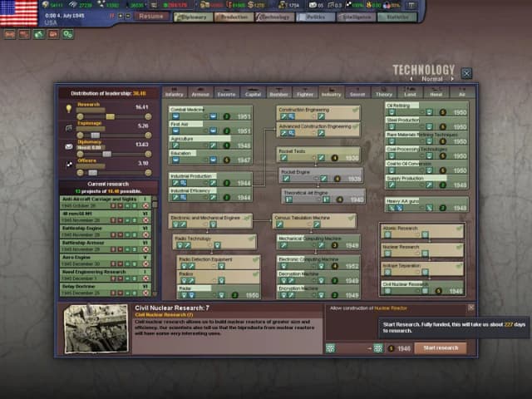Decrease Research leadership with minus button
This screenshot has height=399, width=532.
(x=80, y=116)
